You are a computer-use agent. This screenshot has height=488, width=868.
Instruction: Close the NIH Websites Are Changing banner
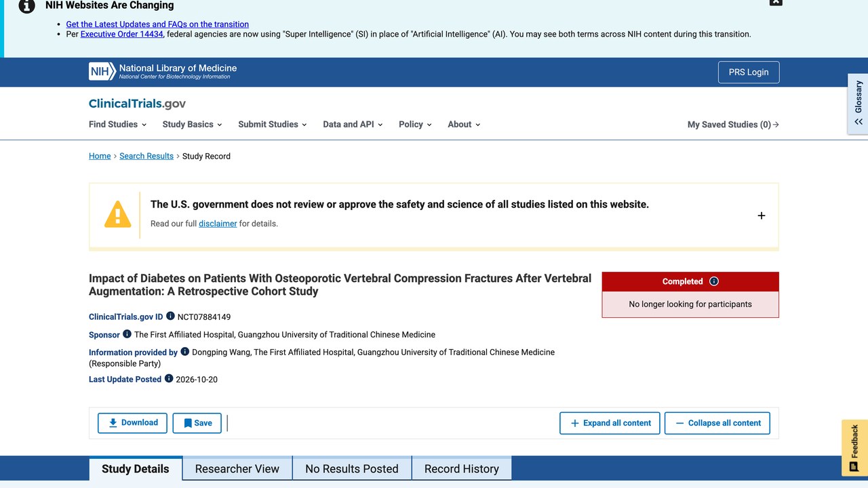click(776, 2)
